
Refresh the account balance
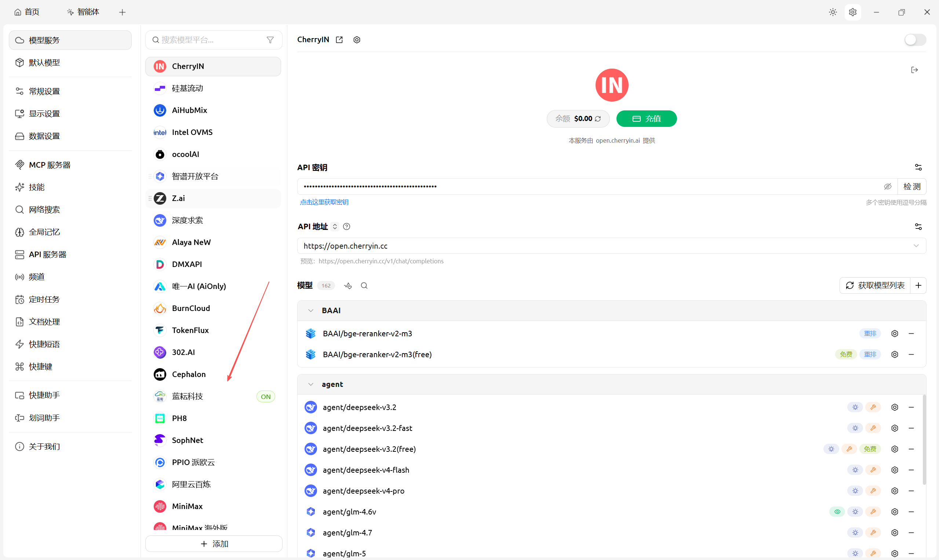click(598, 119)
